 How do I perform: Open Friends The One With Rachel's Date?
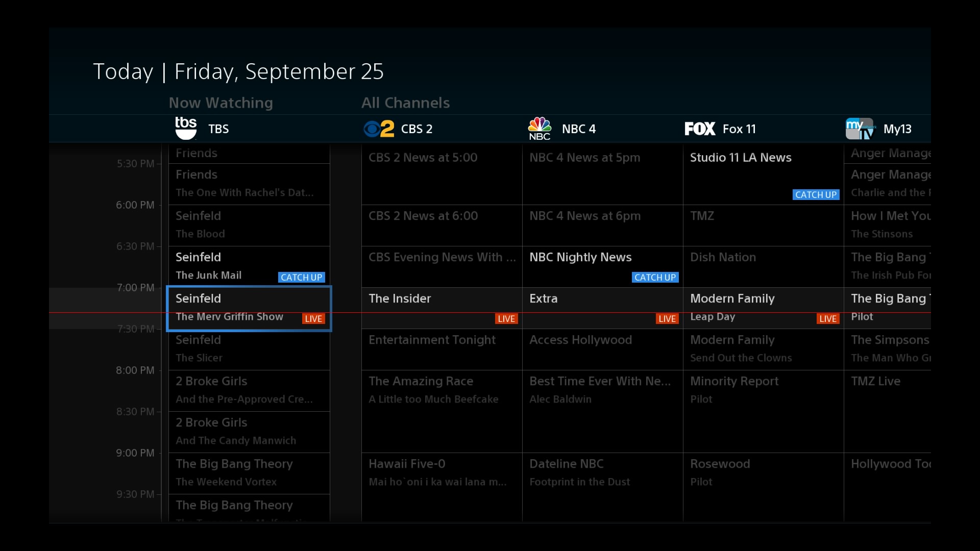point(249,184)
